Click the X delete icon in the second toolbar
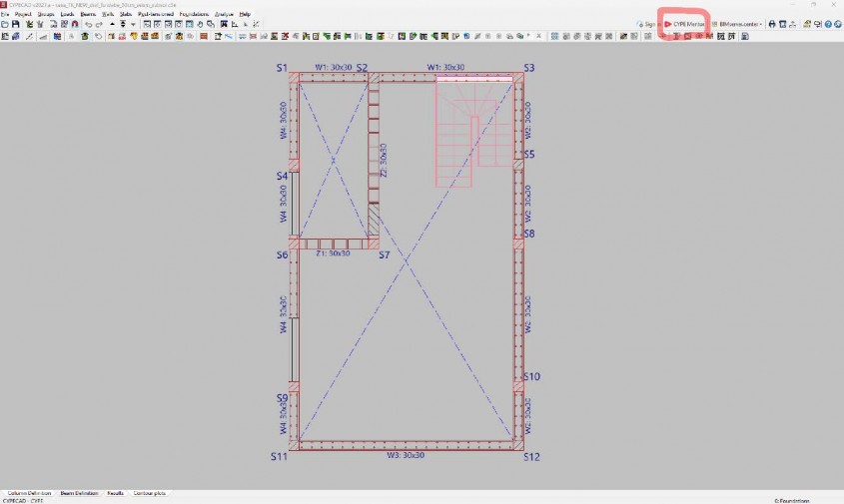 pos(538,36)
